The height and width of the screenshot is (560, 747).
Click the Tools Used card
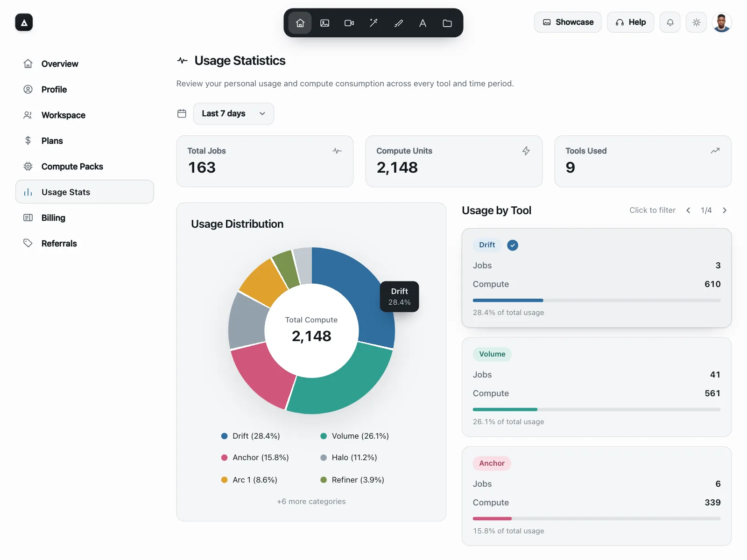tap(643, 161)
